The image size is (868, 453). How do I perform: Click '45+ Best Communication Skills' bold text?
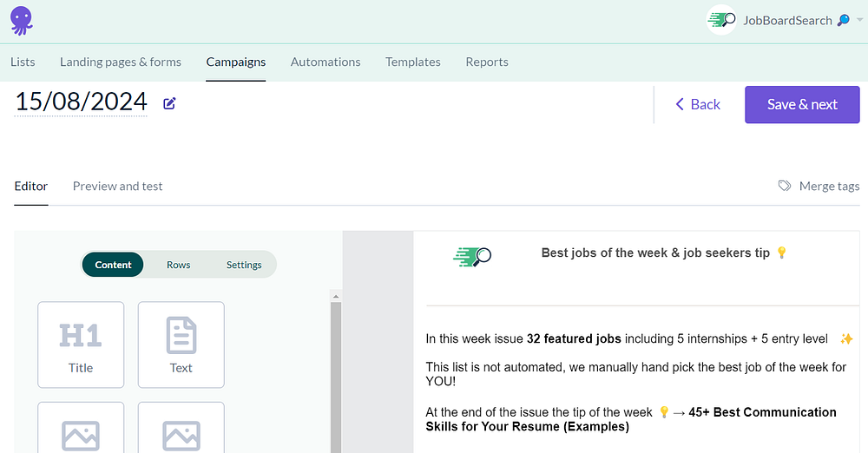click(631, 419)
